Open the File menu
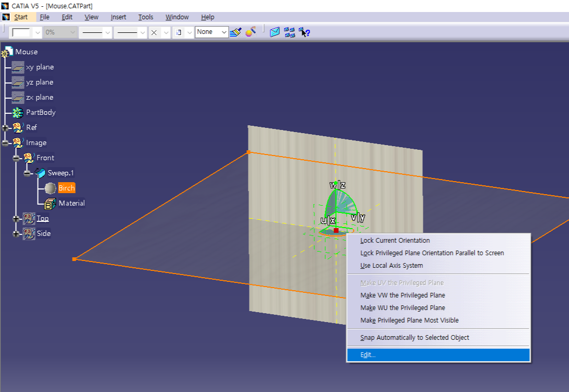The width and height of the screenshot is (569, 392). pos(44,17)
